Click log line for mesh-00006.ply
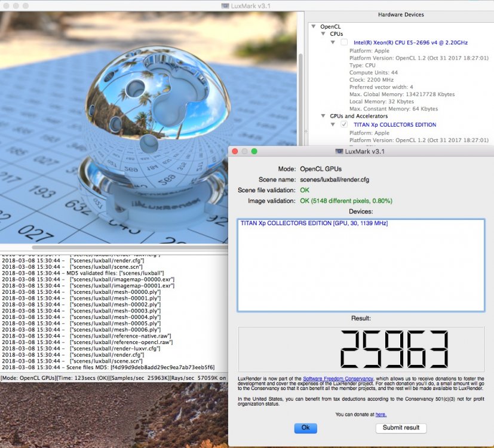The width and height of the screenshot is (494, 448). (x=81, y=330)
